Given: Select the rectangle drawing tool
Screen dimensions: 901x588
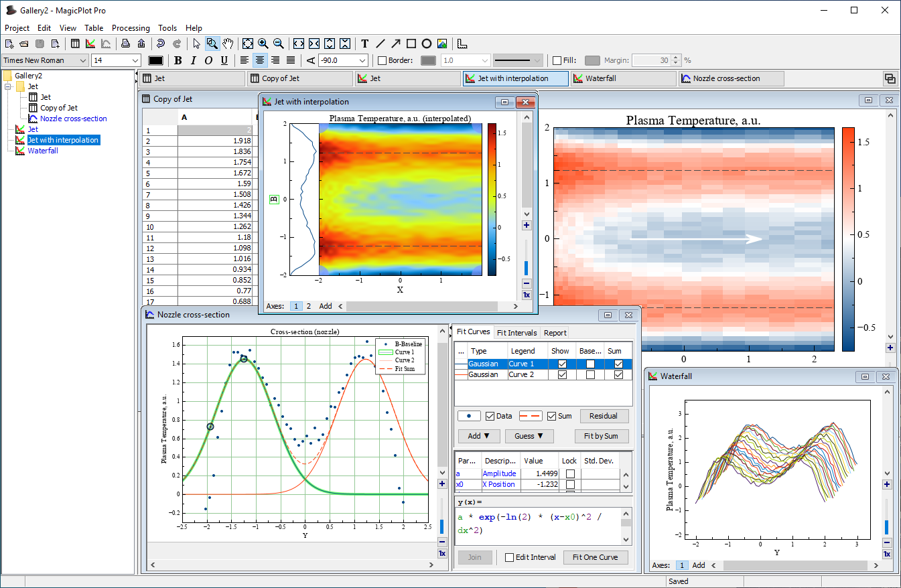Looking at the screenshot, I should pos(411,44).
